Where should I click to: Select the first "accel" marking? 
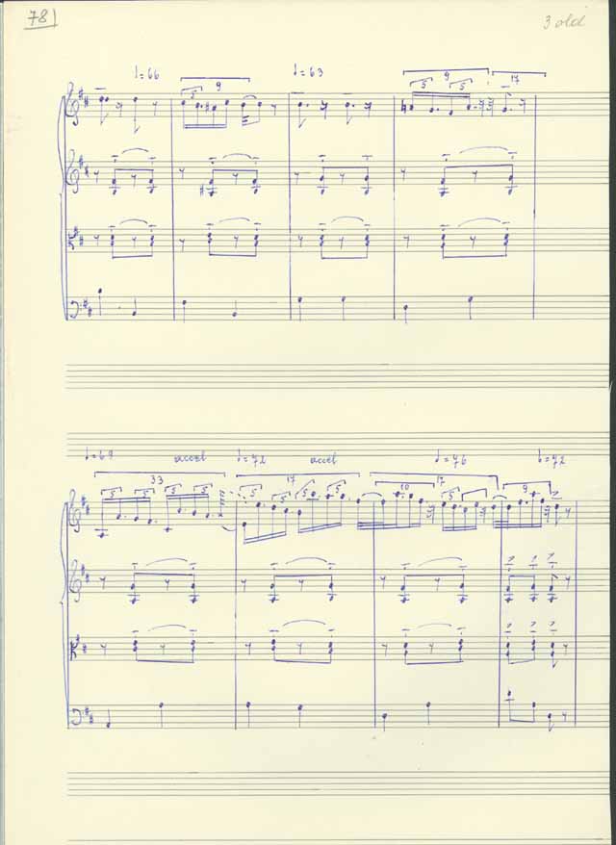click(x=190, y=458)
